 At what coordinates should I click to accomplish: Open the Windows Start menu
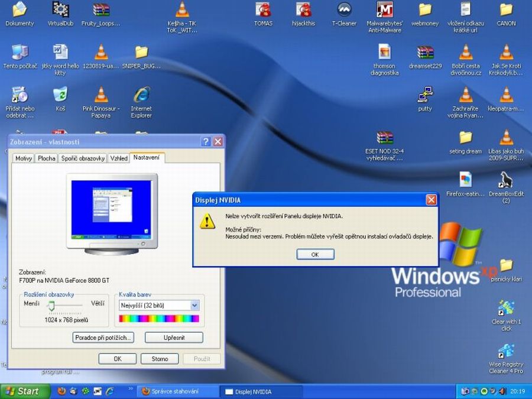tap(25, 391)
